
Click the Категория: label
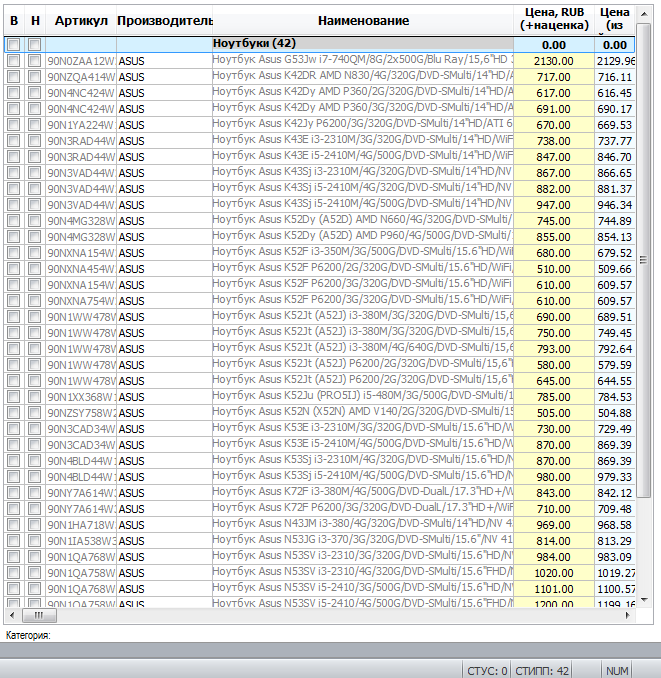pyautogui.click(x=28, y=635)
